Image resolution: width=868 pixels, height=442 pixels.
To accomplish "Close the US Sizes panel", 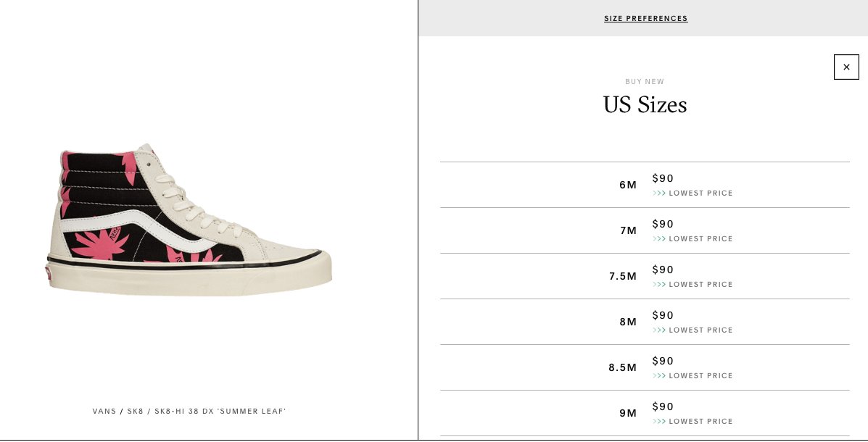I will point(846,67).
